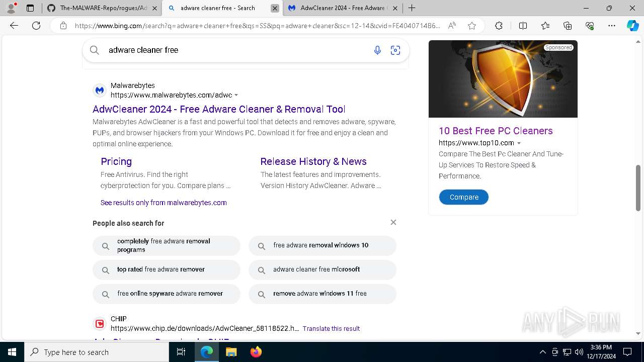The height and width of the screenshot is (362, 644).
Task: Switch to adware cleaner free Search tab
Action: 223,8
